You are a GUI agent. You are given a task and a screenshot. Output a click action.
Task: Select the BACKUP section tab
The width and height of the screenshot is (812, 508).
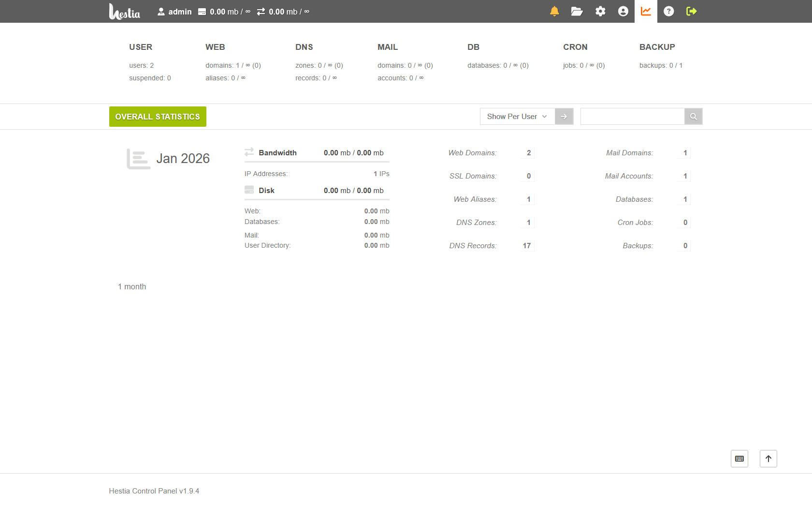657,47
